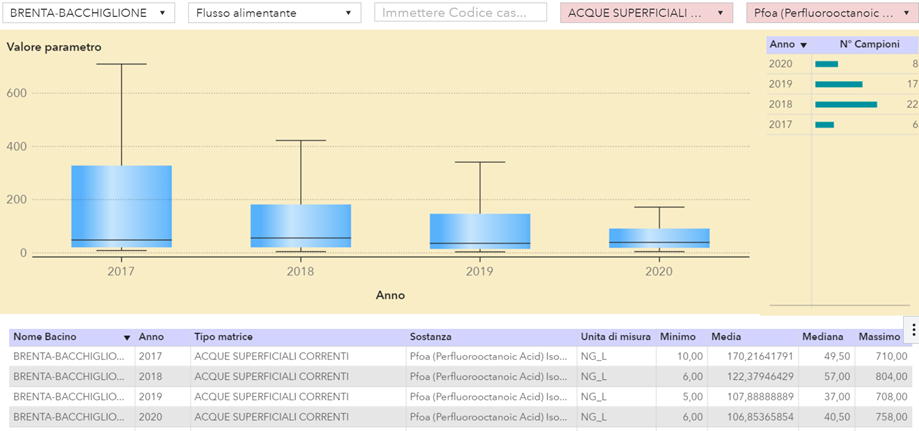Click the 2017 box plot box
The height and width of the screenshot is (431, 919).
(121, 206)
